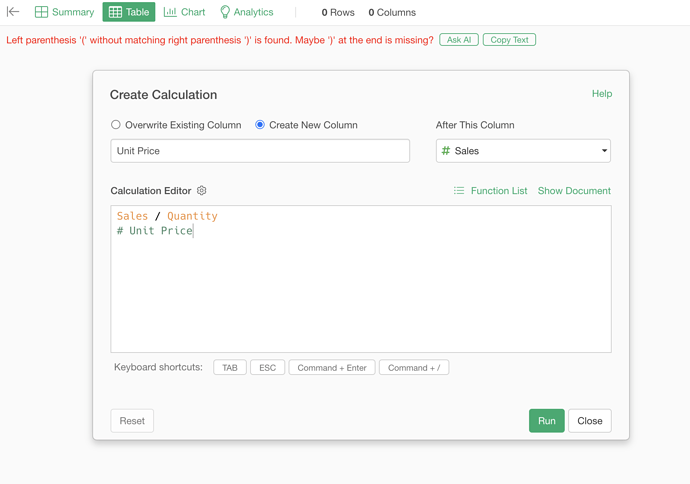Open Function List via its list icon

(459, 191)
